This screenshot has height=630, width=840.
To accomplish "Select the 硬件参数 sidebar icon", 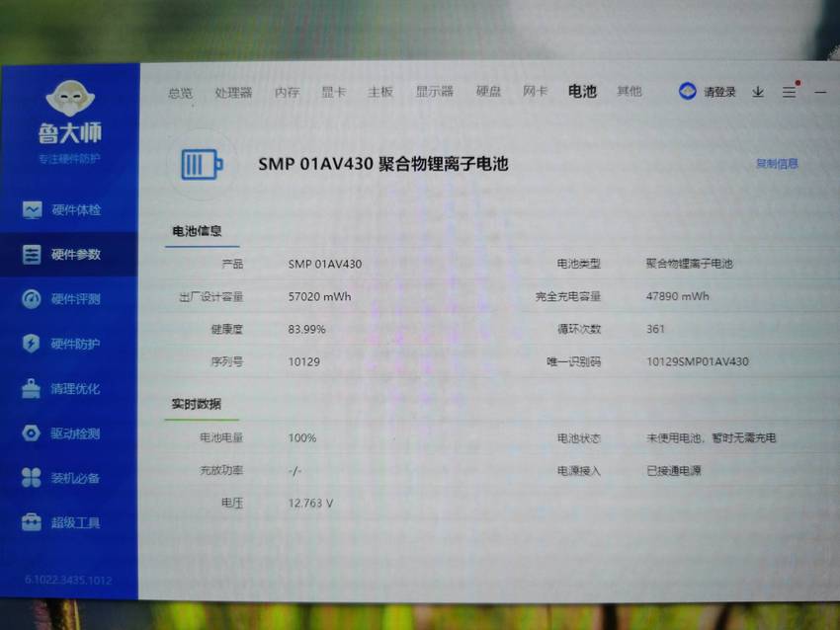I will click(x=32, y=254).
